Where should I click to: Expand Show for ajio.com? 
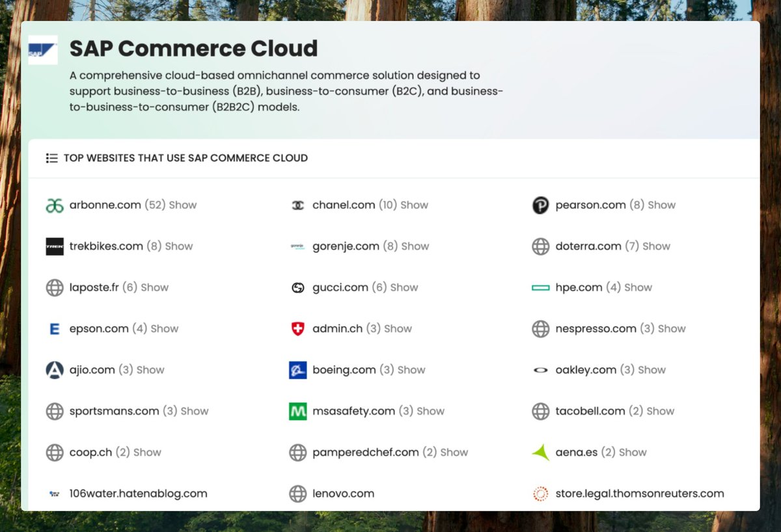click(x=150, y=369)
